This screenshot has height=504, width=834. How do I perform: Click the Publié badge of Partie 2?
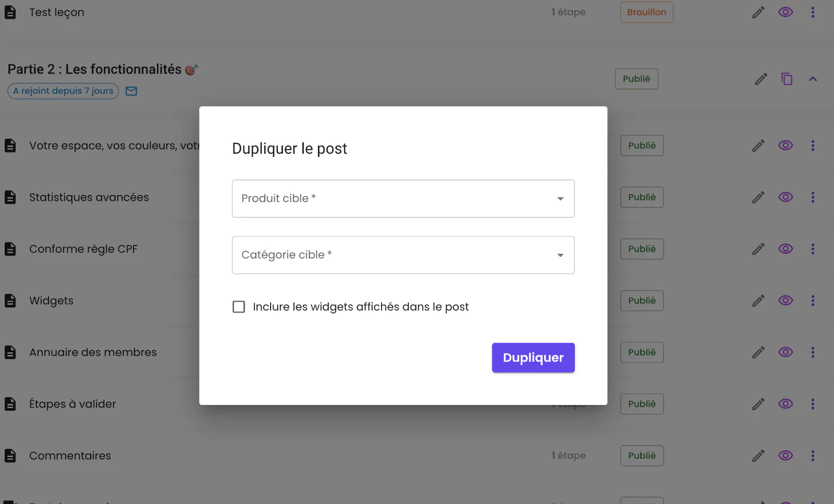tap(636, 79)
